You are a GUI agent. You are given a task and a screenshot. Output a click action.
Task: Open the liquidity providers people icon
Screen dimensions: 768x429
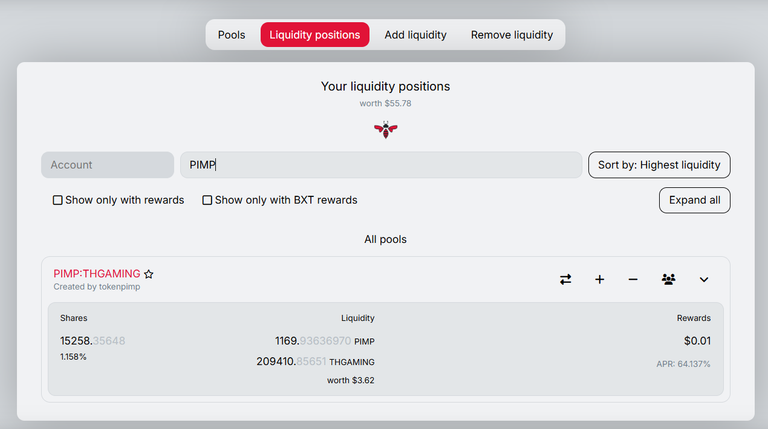(668, 279)
